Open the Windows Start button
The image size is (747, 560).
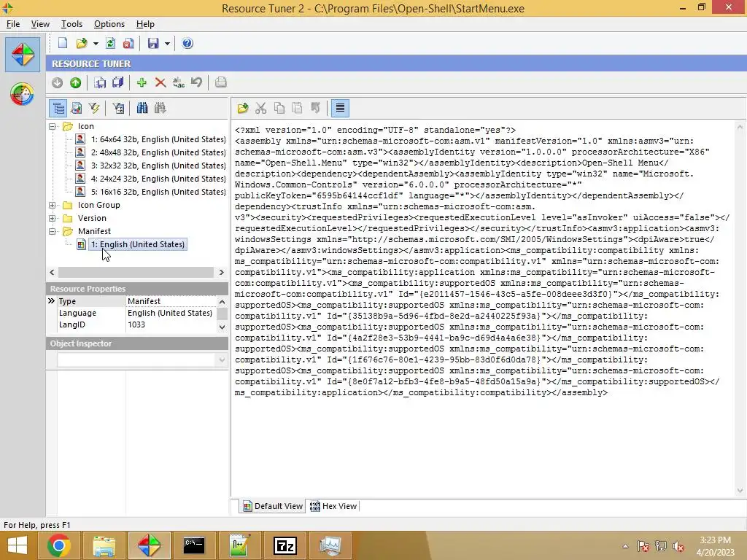18,545
